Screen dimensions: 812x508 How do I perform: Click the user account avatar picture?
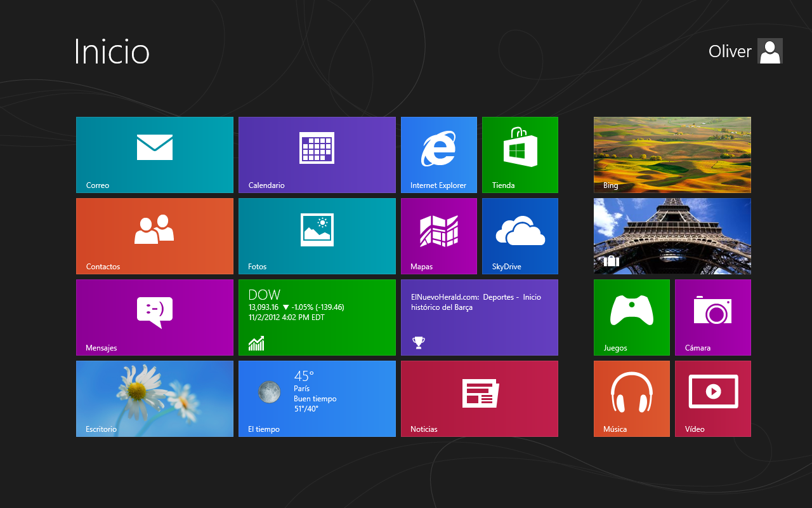tap(770, 51)
